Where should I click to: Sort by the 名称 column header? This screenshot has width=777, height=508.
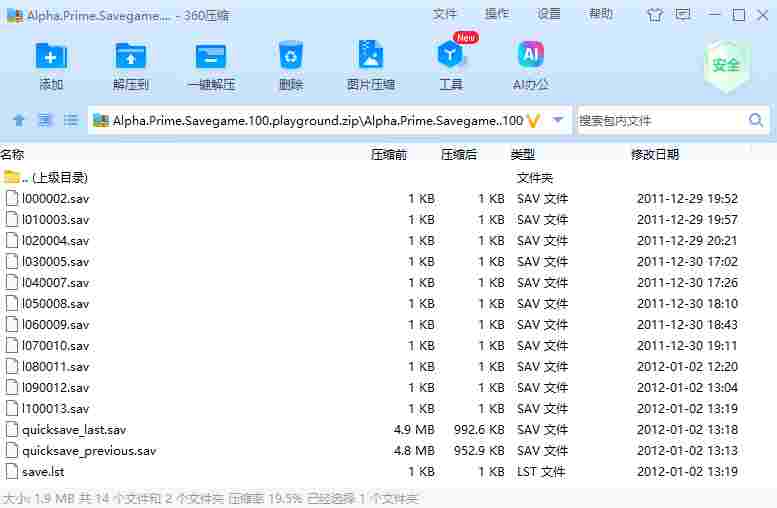tap(12, 155)
